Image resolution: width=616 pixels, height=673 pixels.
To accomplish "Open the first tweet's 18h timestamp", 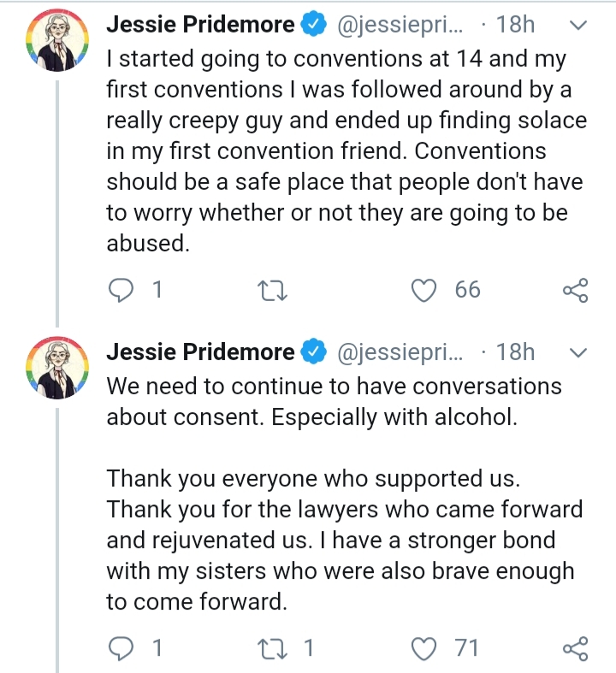I will [516, 24].
